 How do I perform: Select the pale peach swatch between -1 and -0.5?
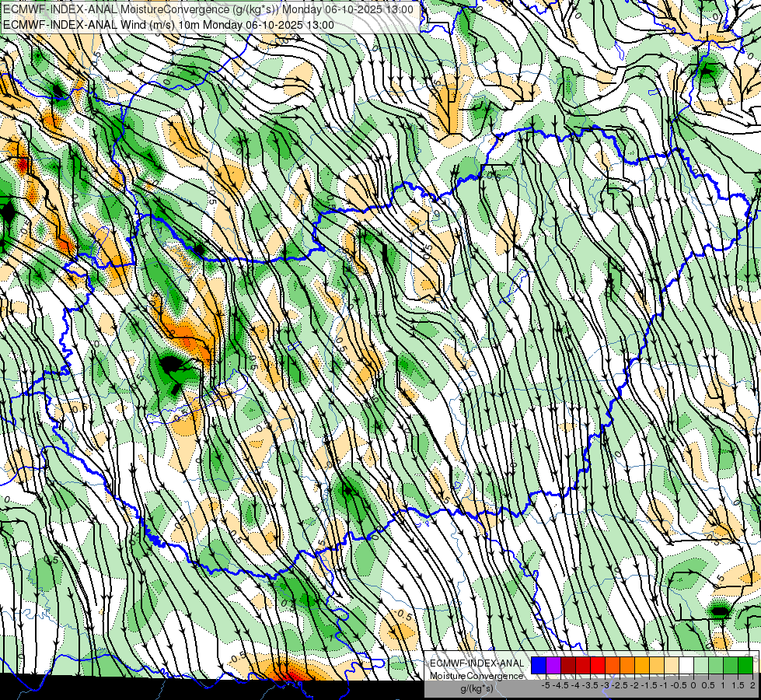[x=672, y=666]
